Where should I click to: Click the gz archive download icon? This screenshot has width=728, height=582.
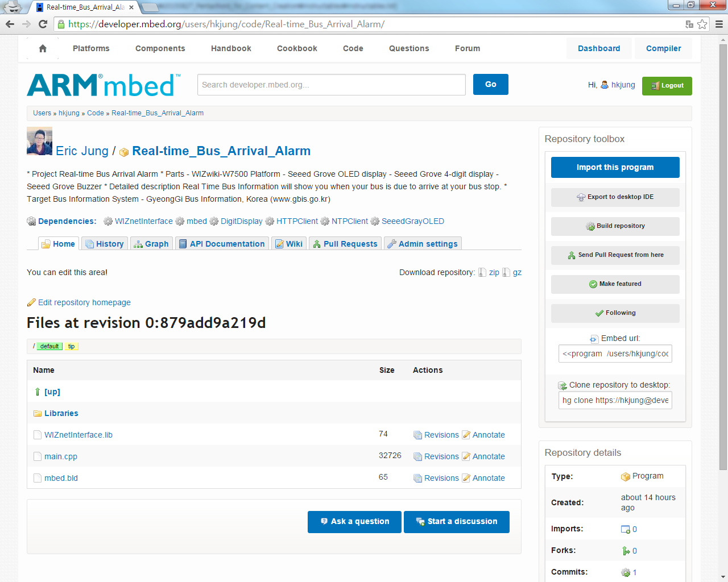click(506, 272)
